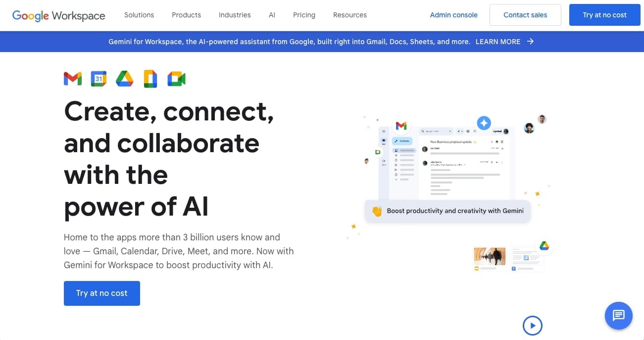Click the Google Calendar icon
This screenshot has width=644, height=340.
99,79
